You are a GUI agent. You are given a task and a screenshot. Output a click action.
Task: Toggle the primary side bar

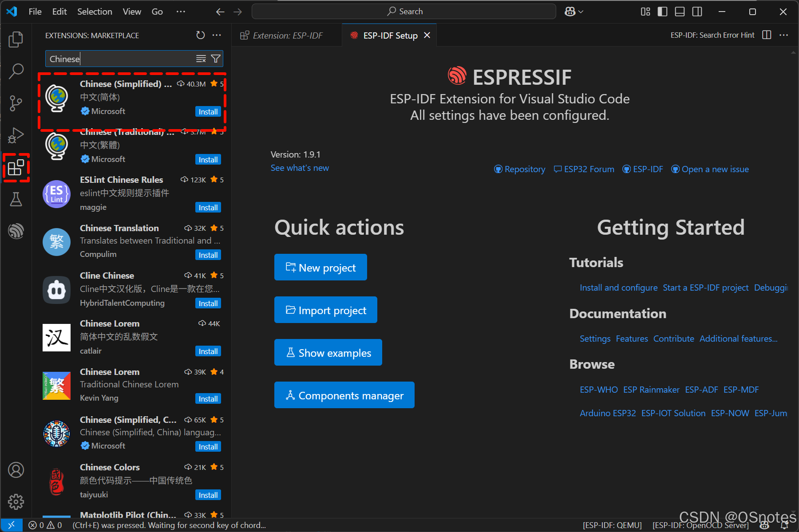click(662, 12)
